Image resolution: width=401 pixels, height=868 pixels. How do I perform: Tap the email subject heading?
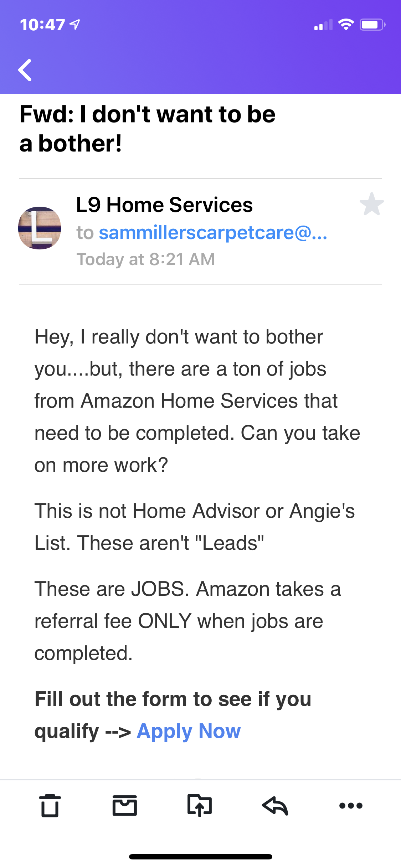point(147,129)
